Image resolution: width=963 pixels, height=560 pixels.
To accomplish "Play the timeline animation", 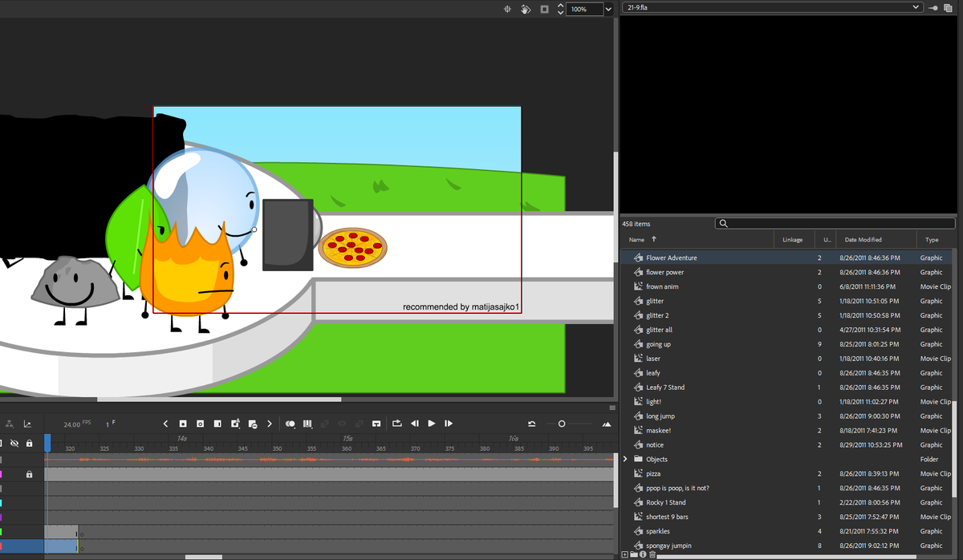I will click(432, 424).
